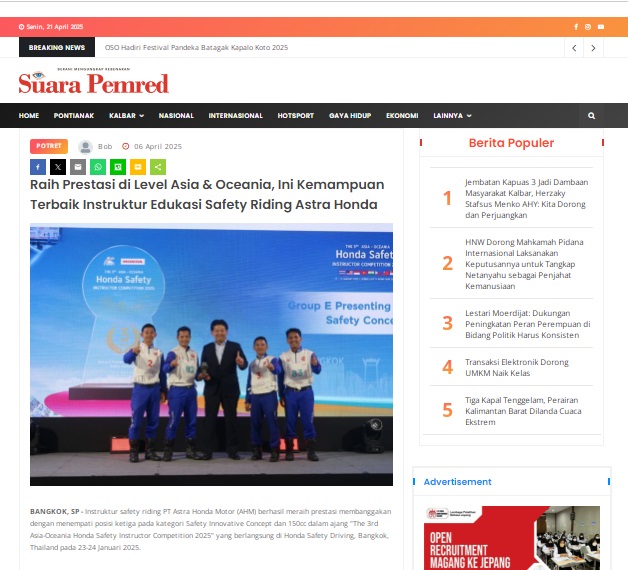Share article on WhatsApp
Viewport: 628px width, 570px height.
98,167
